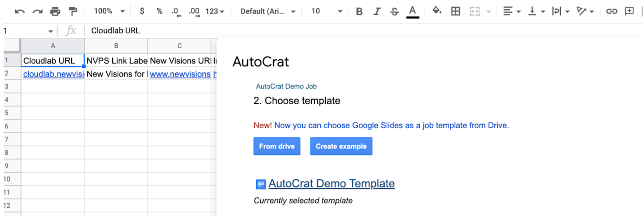Open the vertical align dropdown

(x=536, y=12)
